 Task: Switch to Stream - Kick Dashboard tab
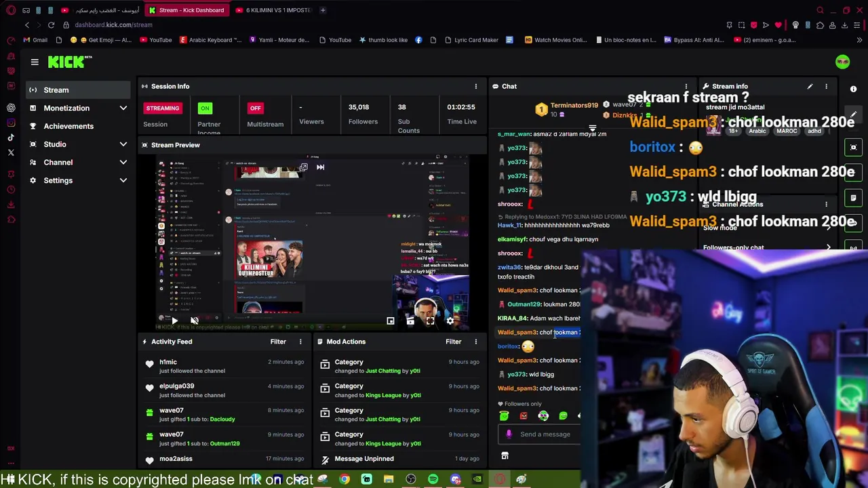[187, 10]
